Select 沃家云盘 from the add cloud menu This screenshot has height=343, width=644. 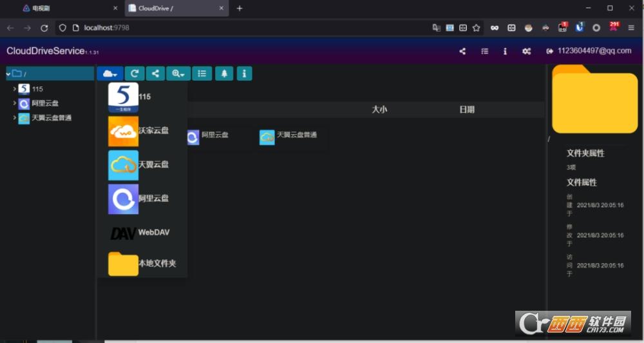pos(142,131)
